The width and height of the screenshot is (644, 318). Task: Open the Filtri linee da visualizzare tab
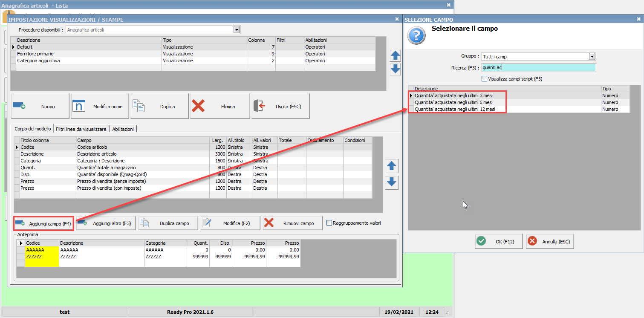pos(82,129)
